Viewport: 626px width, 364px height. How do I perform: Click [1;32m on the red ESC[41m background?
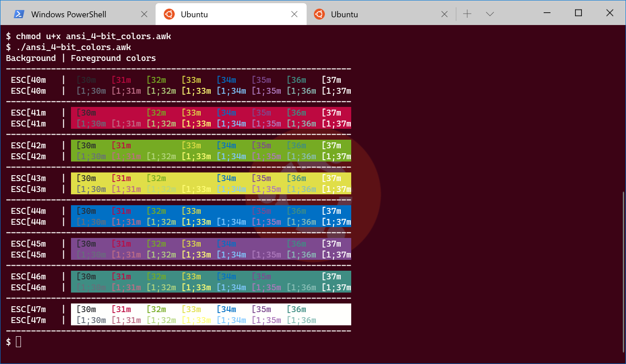tap(161, 124)
